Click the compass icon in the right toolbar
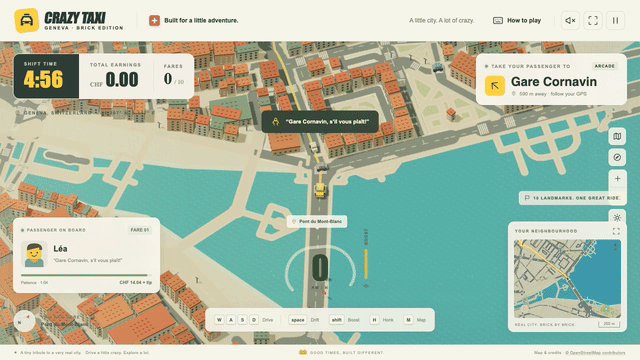Viewport: 640px width, 360px height. tap(617, 157)
